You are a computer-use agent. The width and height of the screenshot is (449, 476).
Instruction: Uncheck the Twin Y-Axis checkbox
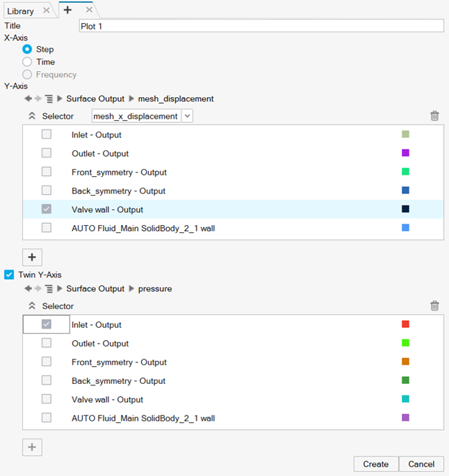pyautogui.click(x=9, y=274)
